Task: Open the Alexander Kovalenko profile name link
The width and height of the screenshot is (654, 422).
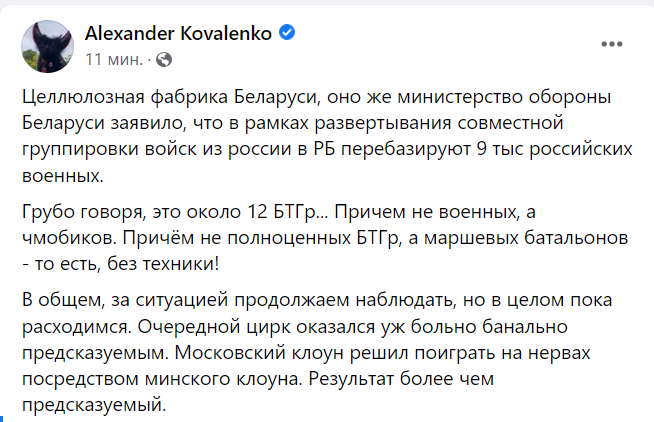Action: point(179,33)
